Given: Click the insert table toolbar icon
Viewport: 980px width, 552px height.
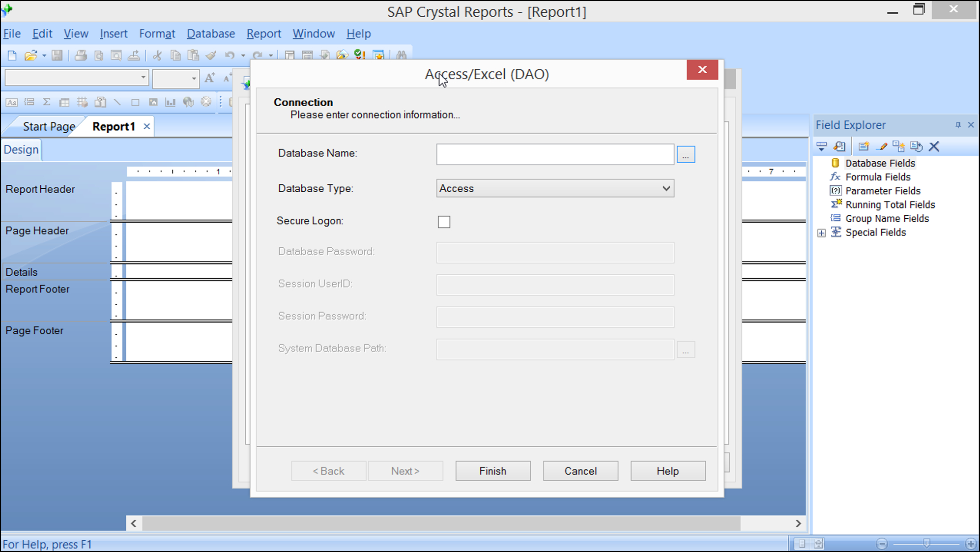Looking at the screenshot, I should point(65,102).
